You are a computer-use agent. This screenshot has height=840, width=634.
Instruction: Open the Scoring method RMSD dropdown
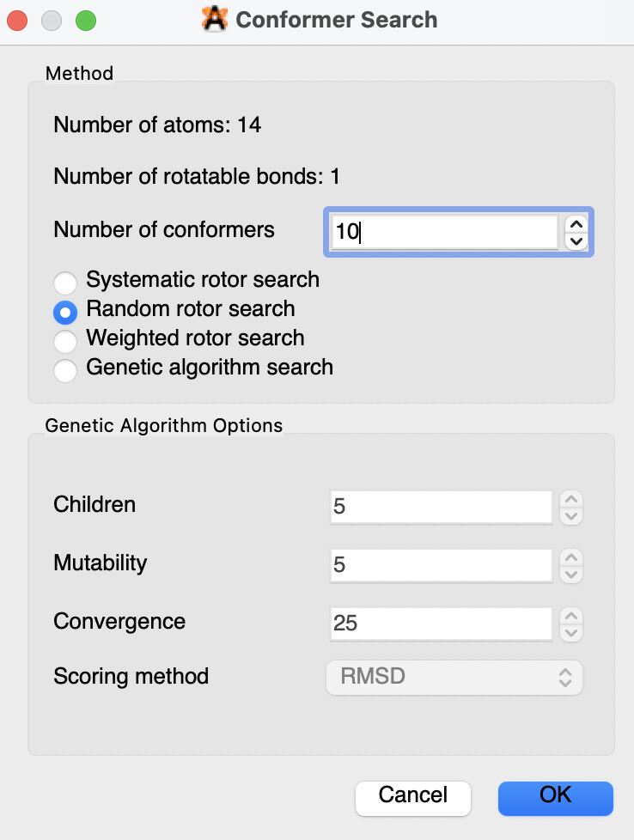(454, 677)
